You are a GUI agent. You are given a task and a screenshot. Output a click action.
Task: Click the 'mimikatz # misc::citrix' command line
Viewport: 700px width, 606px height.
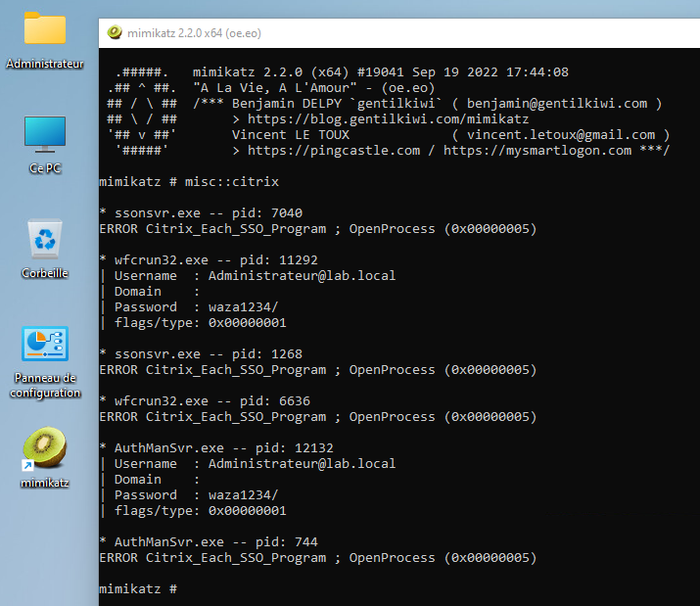pos(189,182)
